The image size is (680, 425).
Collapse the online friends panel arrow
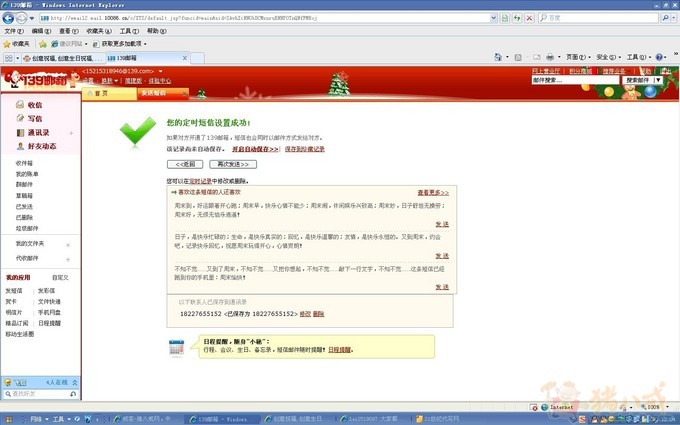point(75,382)
